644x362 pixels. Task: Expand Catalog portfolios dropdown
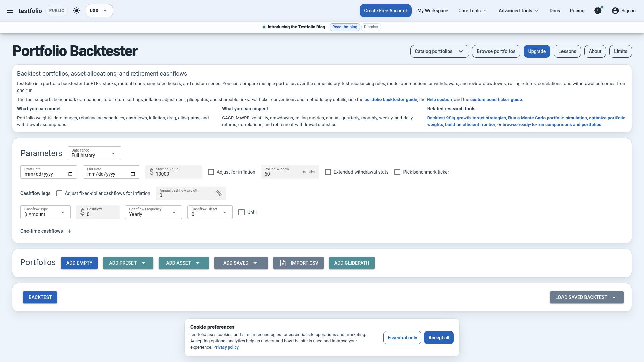(439, 51)
